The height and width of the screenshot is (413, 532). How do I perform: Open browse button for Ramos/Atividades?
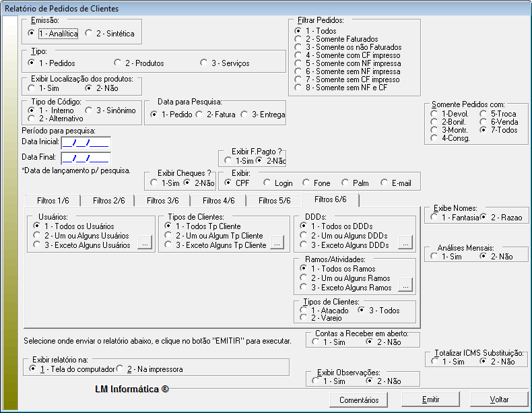pyautogui.click(x=404, y=288)
